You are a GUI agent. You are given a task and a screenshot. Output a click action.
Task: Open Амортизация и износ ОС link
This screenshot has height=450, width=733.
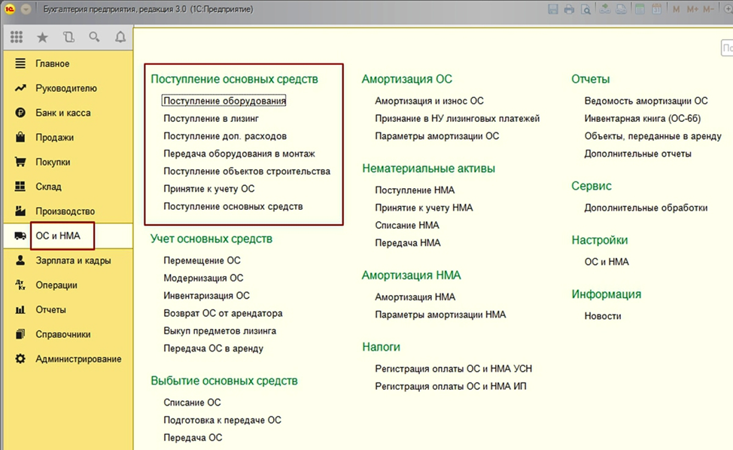pos(429,100)
